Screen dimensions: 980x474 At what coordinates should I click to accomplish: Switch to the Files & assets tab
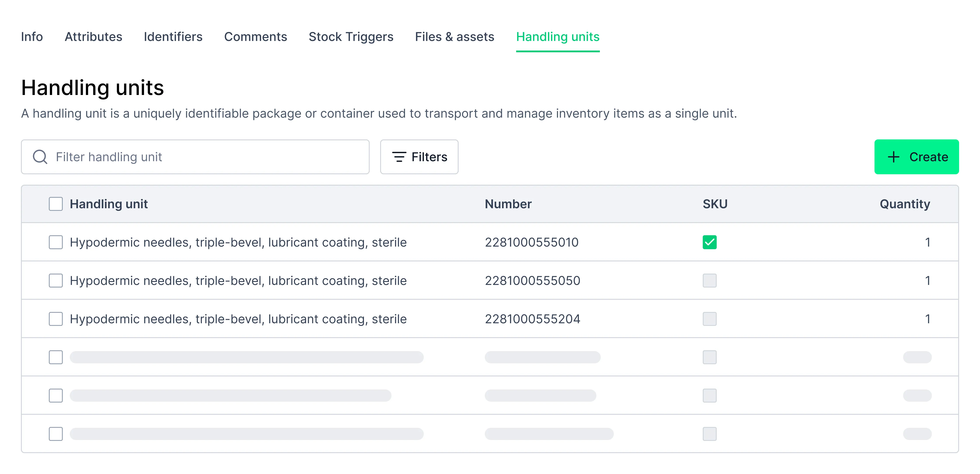point(454,37)
